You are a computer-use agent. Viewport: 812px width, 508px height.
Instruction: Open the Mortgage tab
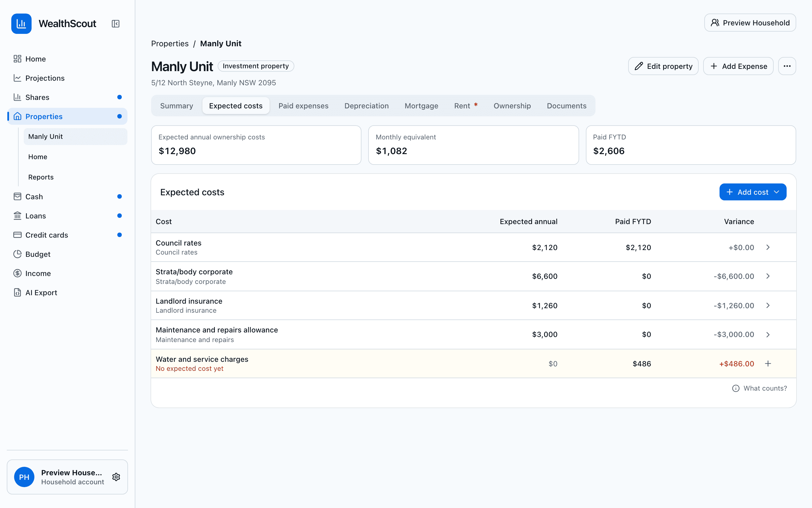(x=422, y=106)
